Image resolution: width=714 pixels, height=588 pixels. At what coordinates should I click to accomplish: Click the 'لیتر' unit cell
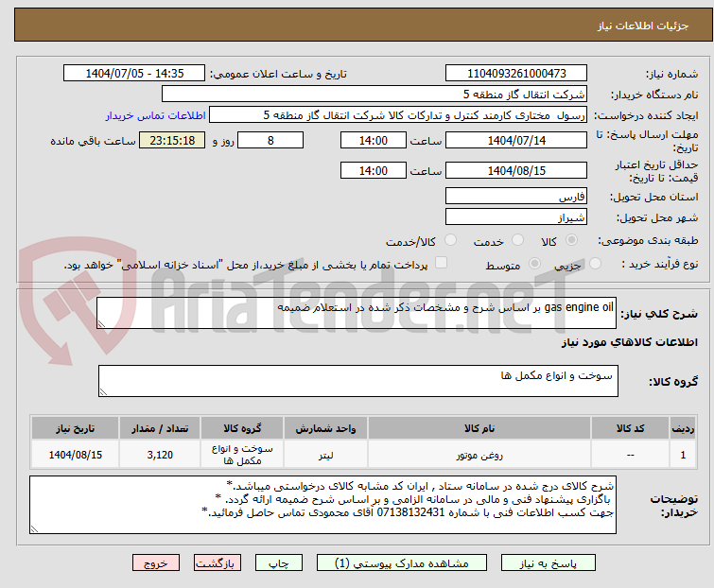325,455
